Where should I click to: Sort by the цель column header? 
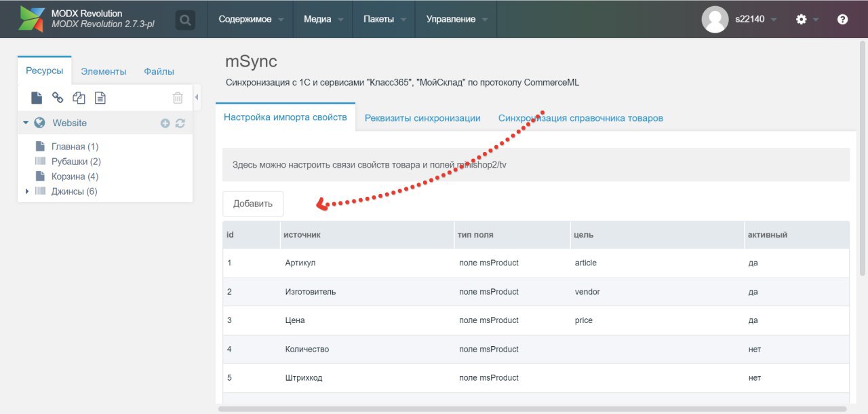pos(657,235)
